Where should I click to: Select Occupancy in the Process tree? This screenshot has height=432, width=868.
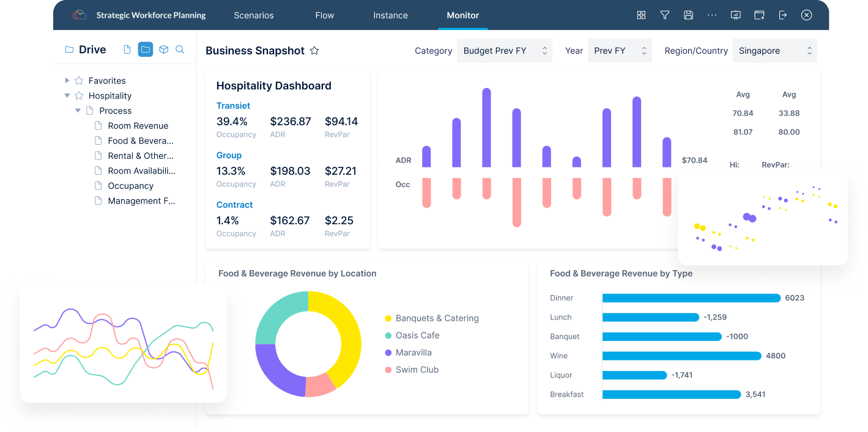(x=130, y=185)
